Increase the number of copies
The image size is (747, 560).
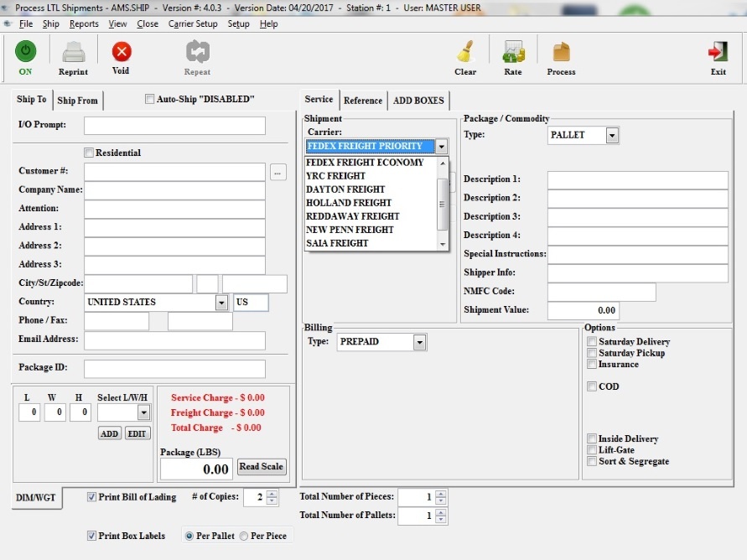click(272, 494)
